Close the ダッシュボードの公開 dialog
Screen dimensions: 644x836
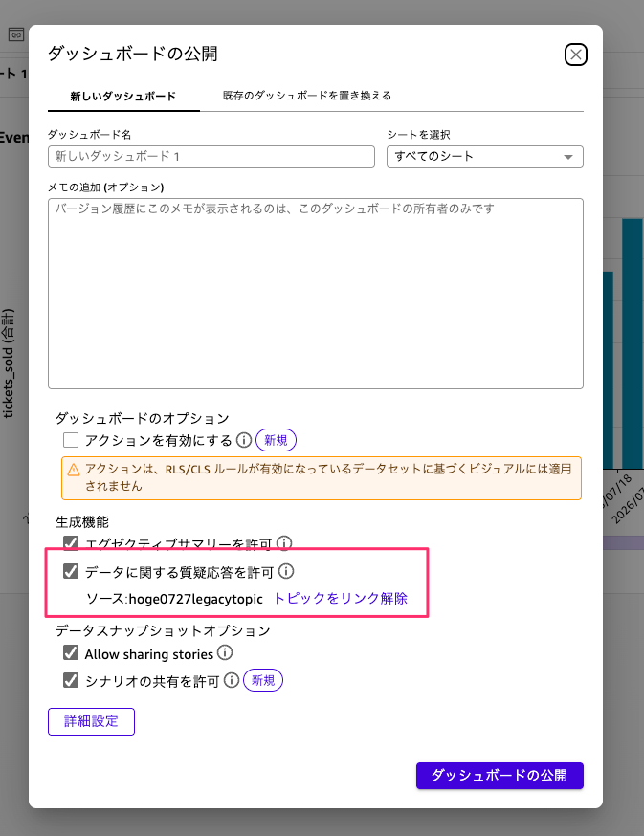point(576,55)
